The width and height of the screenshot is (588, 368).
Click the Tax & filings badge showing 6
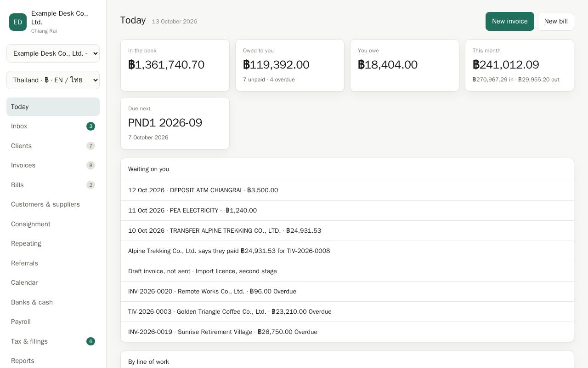[x=90, y=341]
